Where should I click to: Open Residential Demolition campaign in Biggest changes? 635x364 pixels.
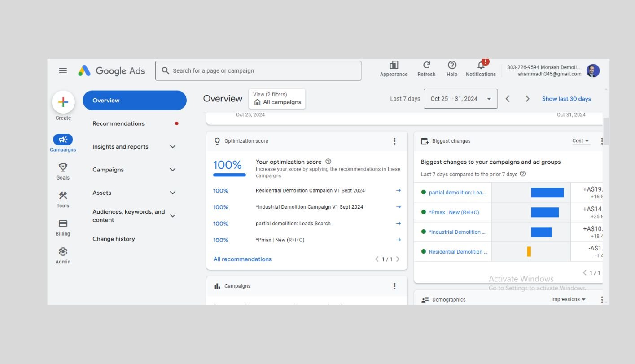tap(458, 252)
